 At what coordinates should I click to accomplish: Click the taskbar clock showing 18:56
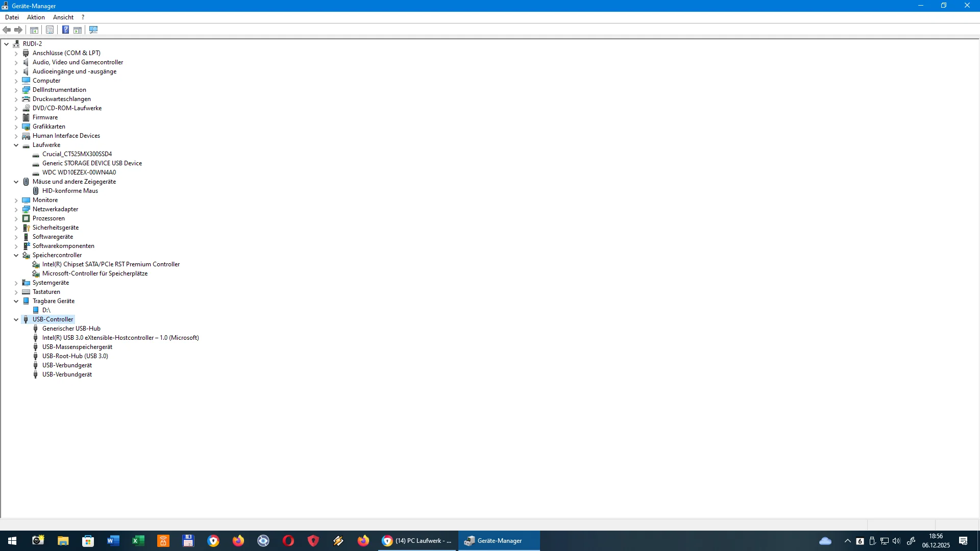point(936,541)
